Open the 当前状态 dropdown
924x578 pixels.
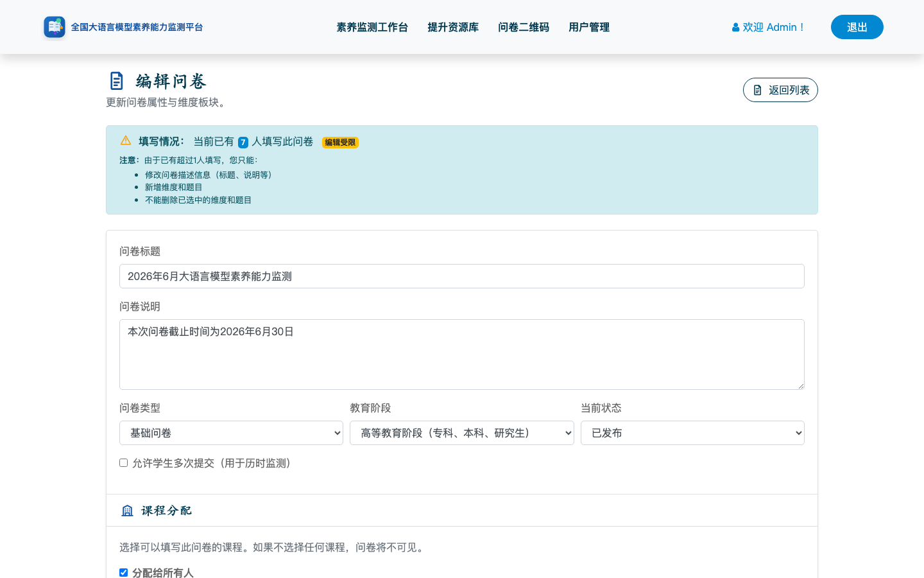692,433
